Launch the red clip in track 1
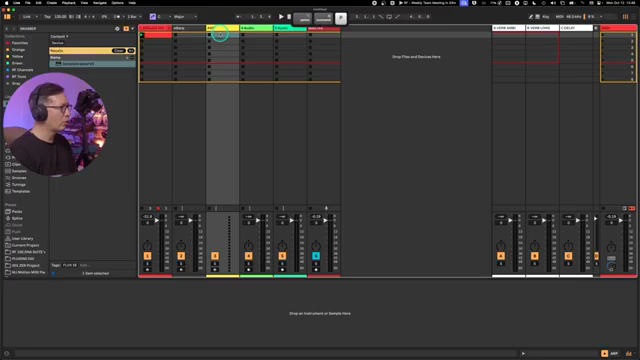 tap(142, 35)
